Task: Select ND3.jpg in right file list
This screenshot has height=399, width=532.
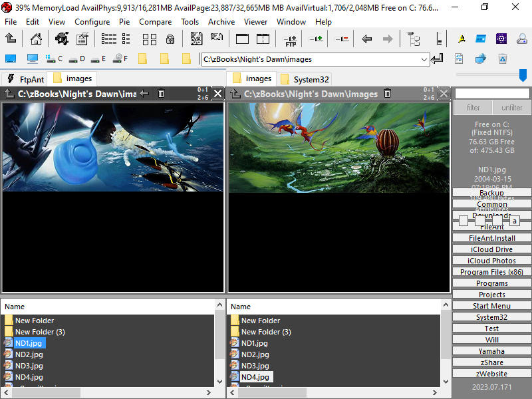Action: [x=255, y=366]
